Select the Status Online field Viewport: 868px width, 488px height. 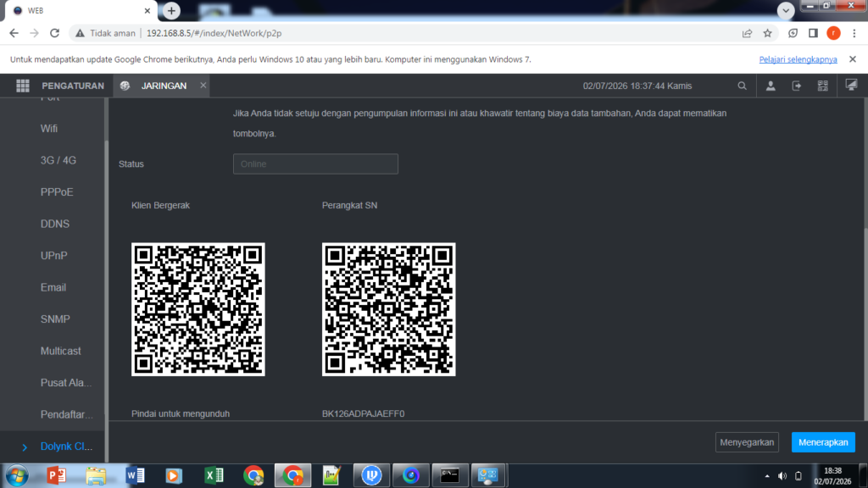click(315, 164)
